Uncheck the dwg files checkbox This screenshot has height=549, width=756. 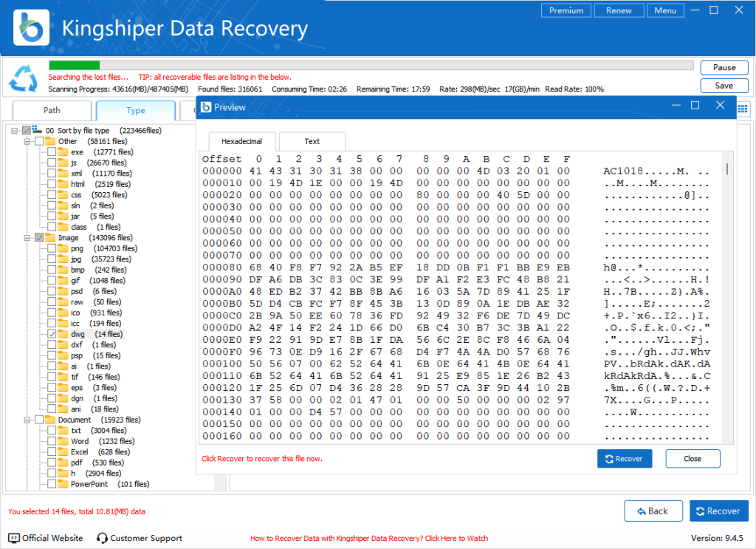coord(52,334)
